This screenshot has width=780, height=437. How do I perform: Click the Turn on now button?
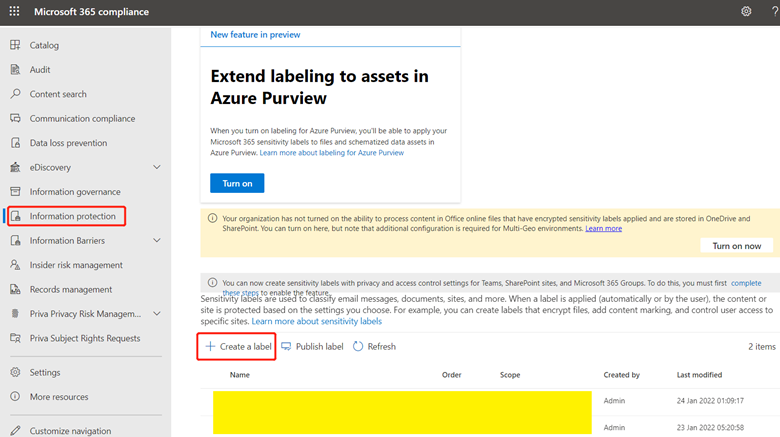pos(736,246)
